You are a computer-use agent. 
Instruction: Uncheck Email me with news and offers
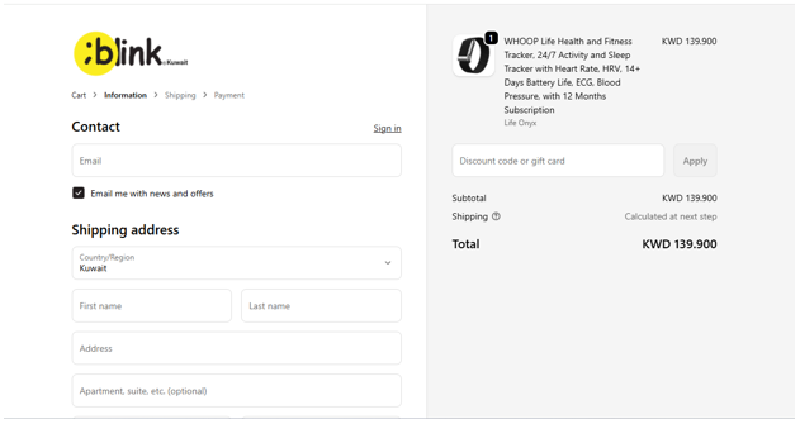[x=78, y=193]
